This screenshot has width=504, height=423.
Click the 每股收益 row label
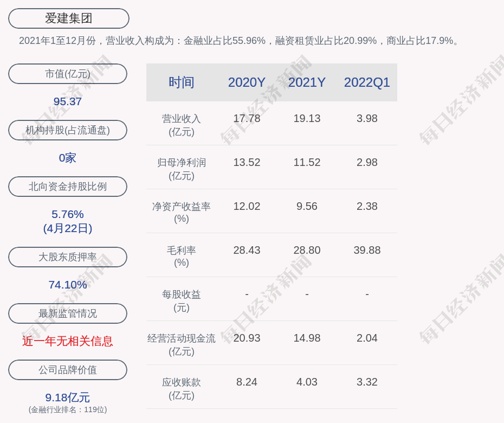tap(182, 301)
